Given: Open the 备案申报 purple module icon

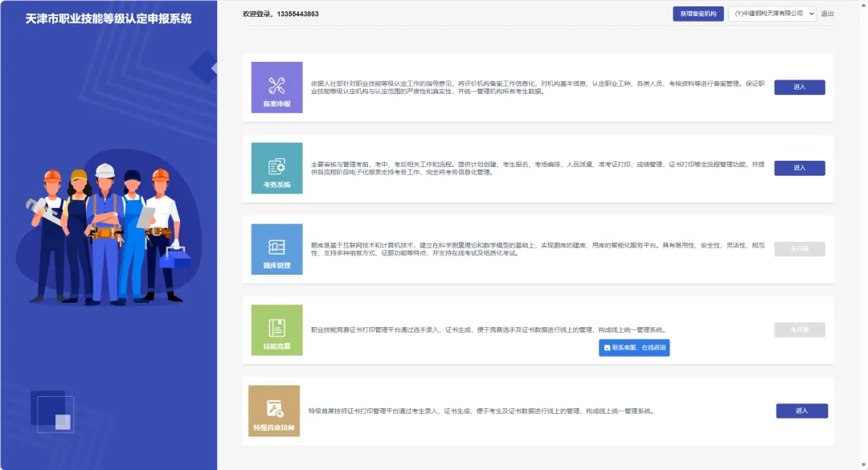Looking at the screenshot, I should point(276,88).
